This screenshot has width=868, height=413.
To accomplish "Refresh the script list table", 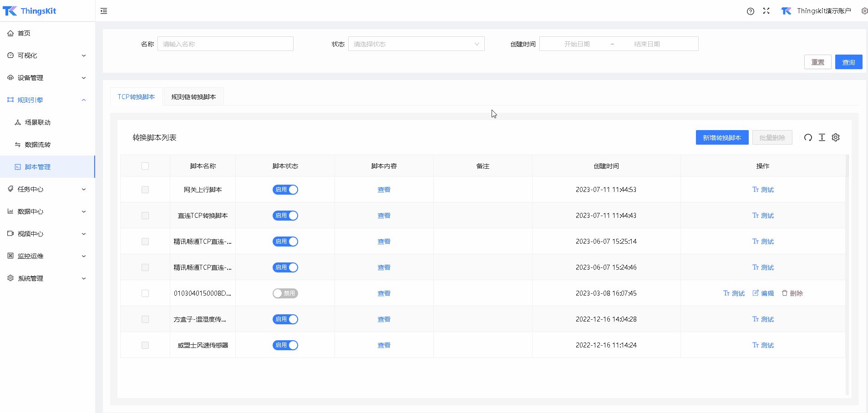I will tap(808, 137).
